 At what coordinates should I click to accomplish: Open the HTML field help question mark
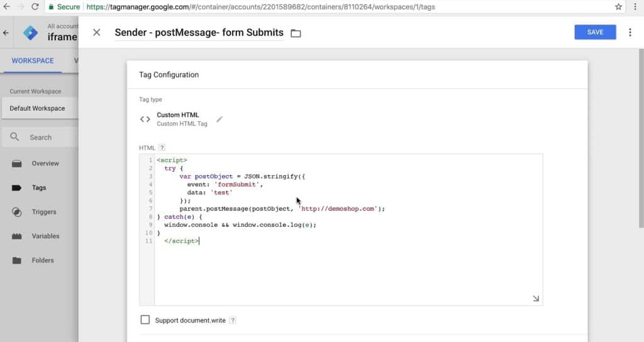(x=162, y=147)
